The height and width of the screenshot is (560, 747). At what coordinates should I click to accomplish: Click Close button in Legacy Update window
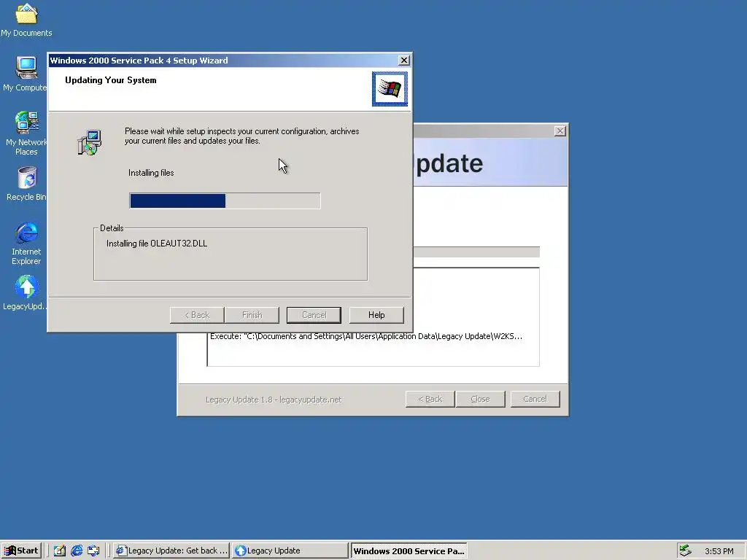point(480,399)
